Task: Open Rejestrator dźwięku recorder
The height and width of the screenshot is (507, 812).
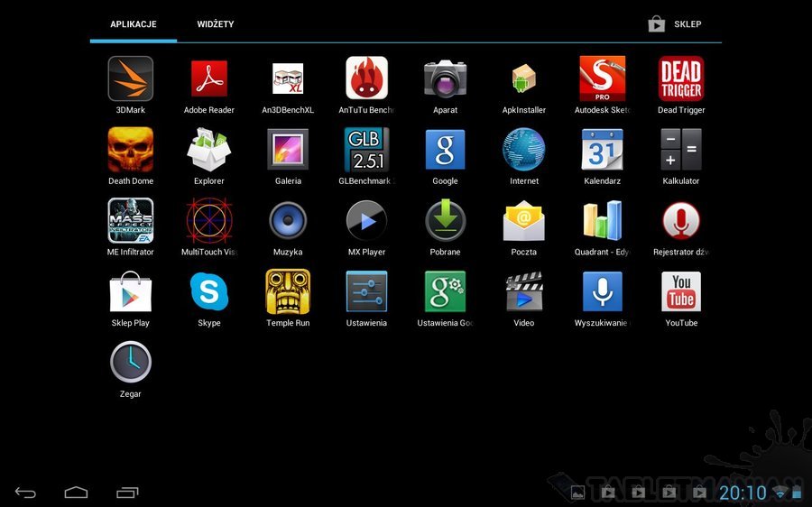Action: (x=681, y=221)
